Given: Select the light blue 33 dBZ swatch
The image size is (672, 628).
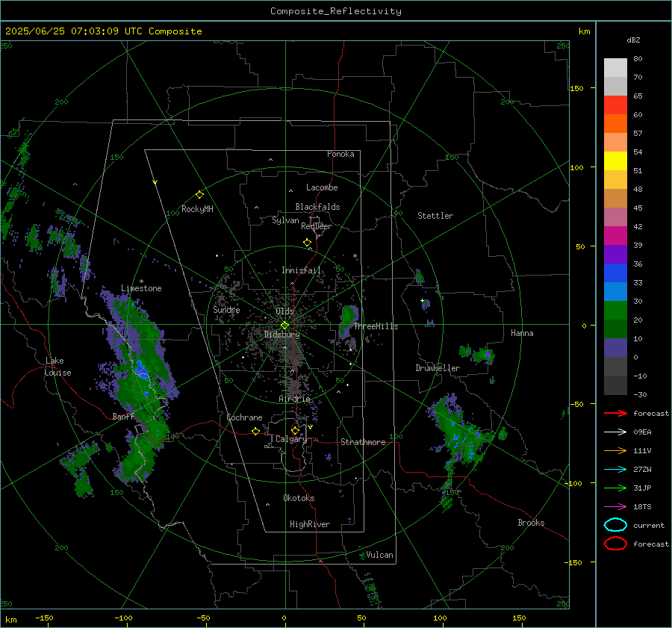Looking at the screenshot, I should point(615,291).
